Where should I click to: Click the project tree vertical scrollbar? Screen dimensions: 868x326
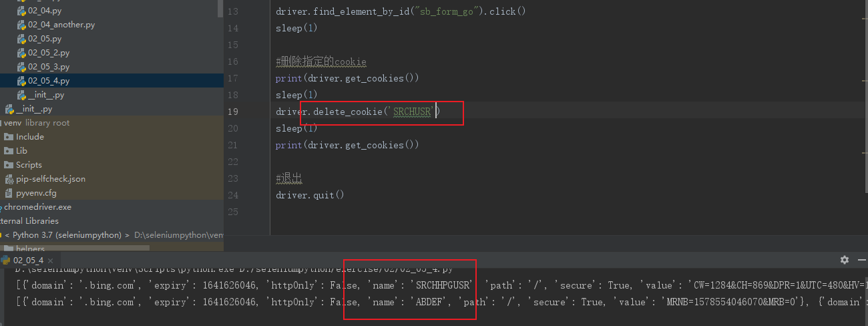[x=221, y=8]
